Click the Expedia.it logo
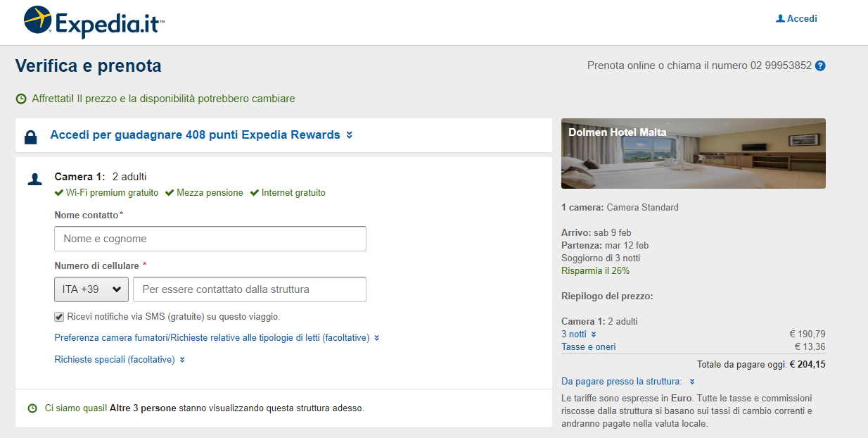868x438 pixels. click(94, 22)
